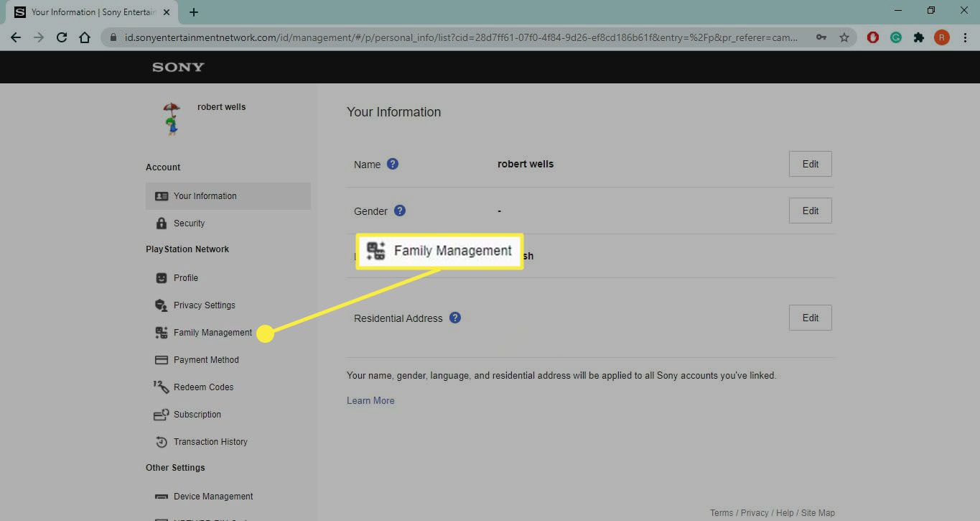Open the Privacy footer link
980x521 pixels.
click(x=755, y=513)
